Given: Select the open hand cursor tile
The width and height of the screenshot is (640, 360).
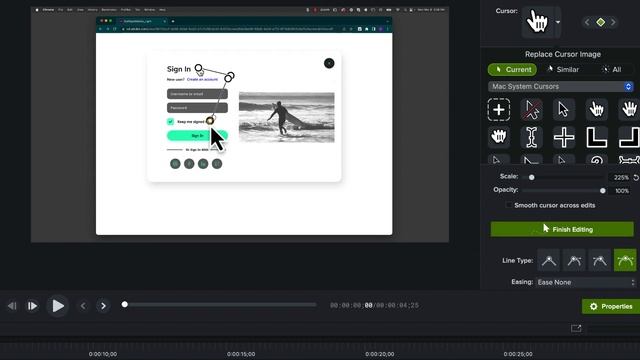Looking at the screenshot, I should tap(629, 109).
